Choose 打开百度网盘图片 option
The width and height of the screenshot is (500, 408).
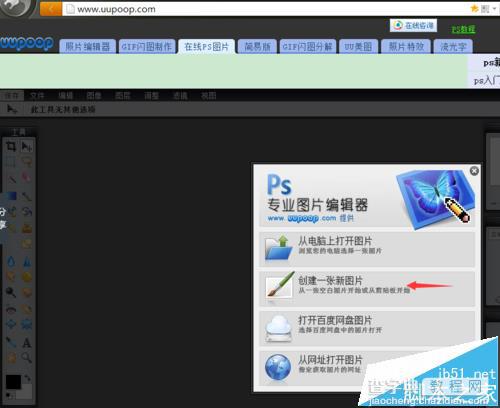(367, 328)
